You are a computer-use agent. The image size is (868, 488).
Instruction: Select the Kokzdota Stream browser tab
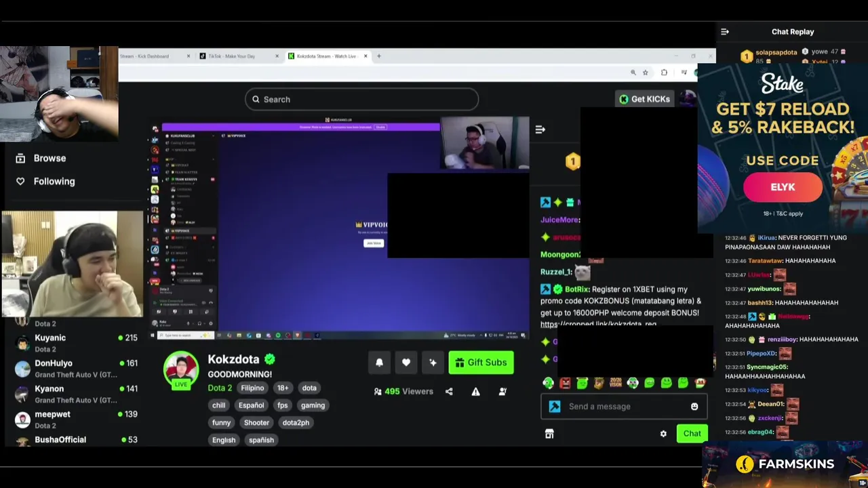click(x=328, y=56)
